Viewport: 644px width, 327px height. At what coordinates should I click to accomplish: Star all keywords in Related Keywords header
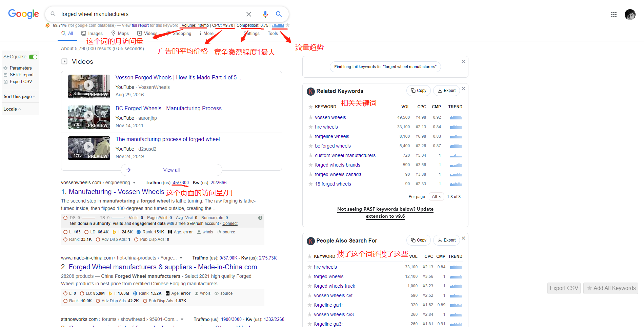tap(310, 107)
